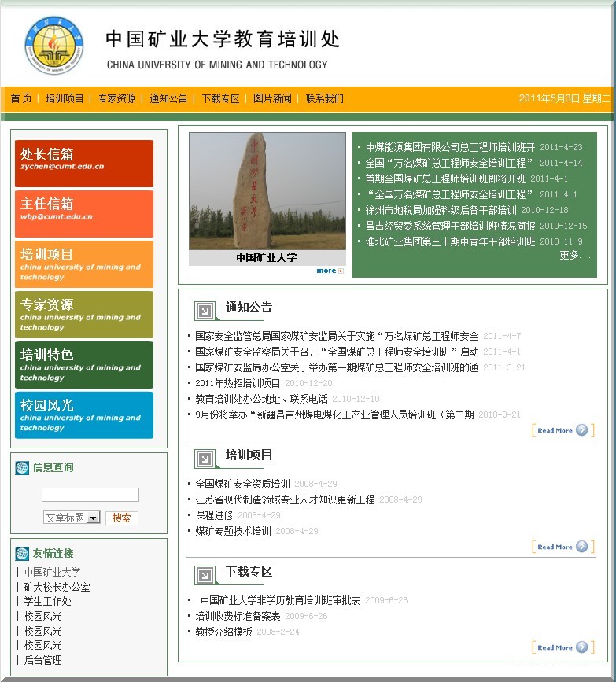Click the more link under the photo
This screenshot has height=682, width=616.
point(326,271)
